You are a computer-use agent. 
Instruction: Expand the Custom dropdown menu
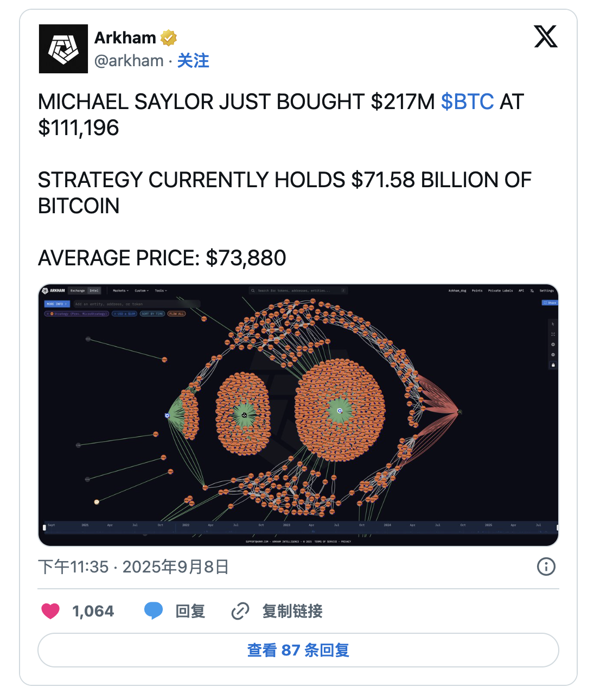coord(141,291)
